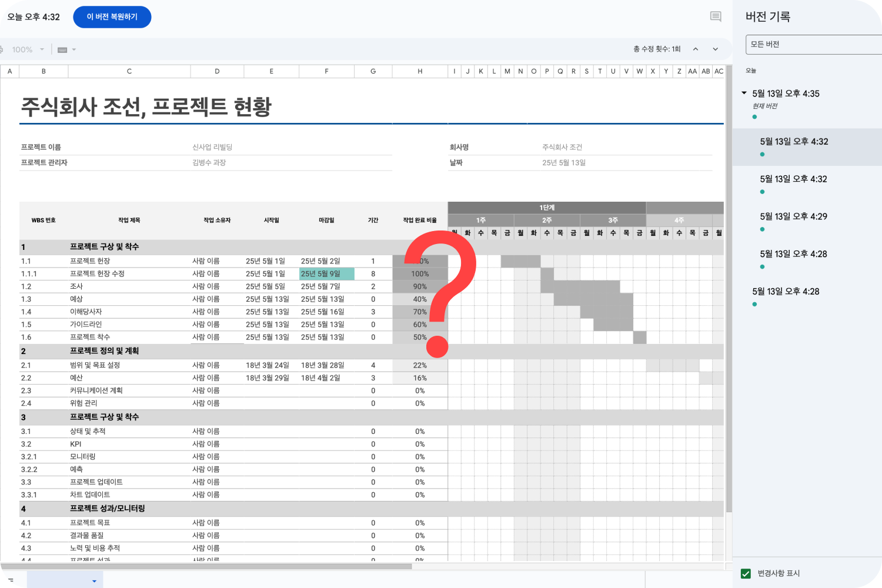The image size is (882, 588).
Task: Open the keyboard input tools icon
Action: click(x=62, y=49)
